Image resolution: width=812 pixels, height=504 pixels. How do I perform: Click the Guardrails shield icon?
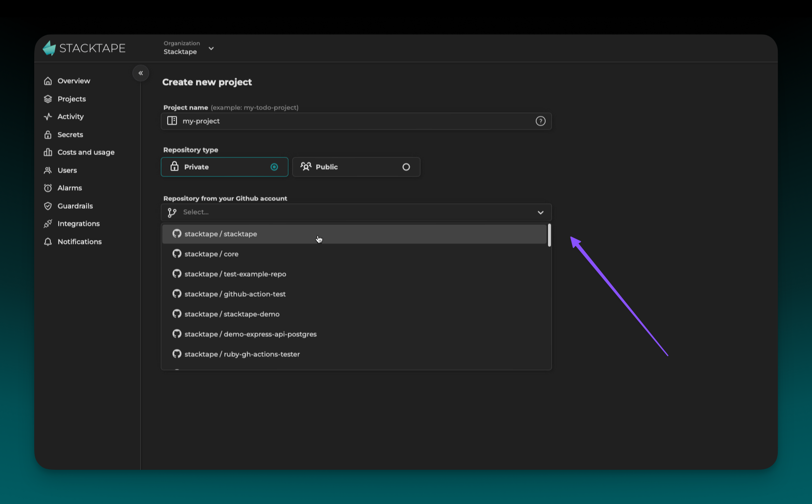[x=48, y=206]
